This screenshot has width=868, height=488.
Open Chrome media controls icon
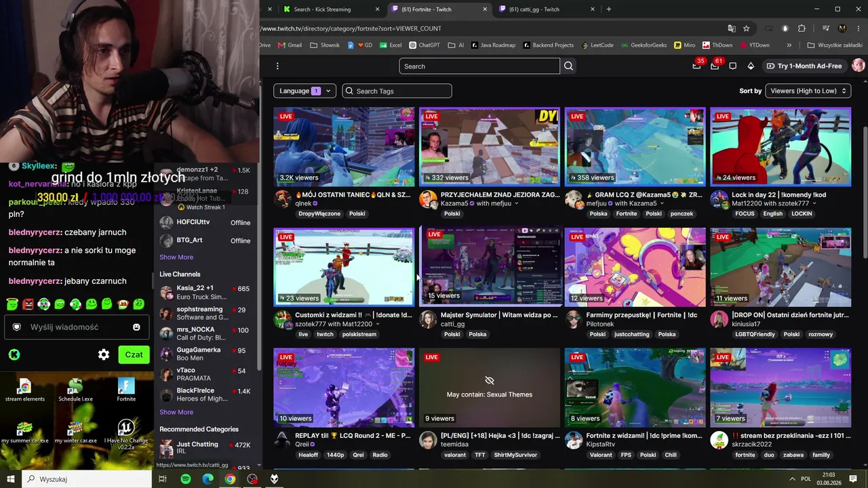point(825,28)
